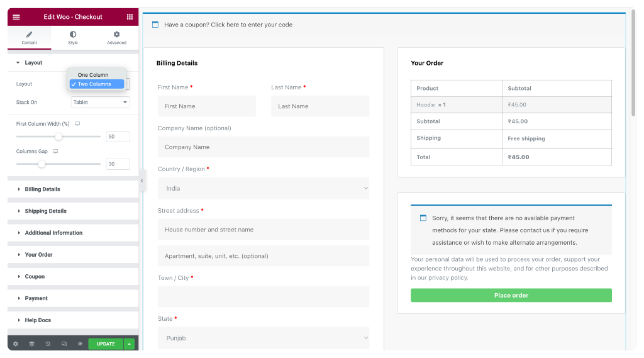This screenshot has height=358, width=644.
Task: Click the First Column Width value field
Action: coord(118,137)
